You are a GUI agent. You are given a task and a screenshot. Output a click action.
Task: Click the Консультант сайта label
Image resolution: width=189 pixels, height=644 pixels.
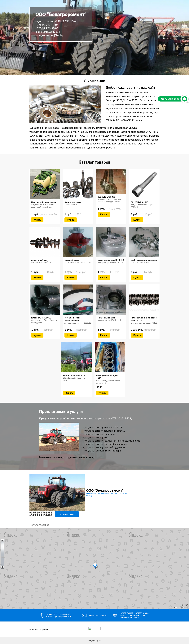point(170,99)
